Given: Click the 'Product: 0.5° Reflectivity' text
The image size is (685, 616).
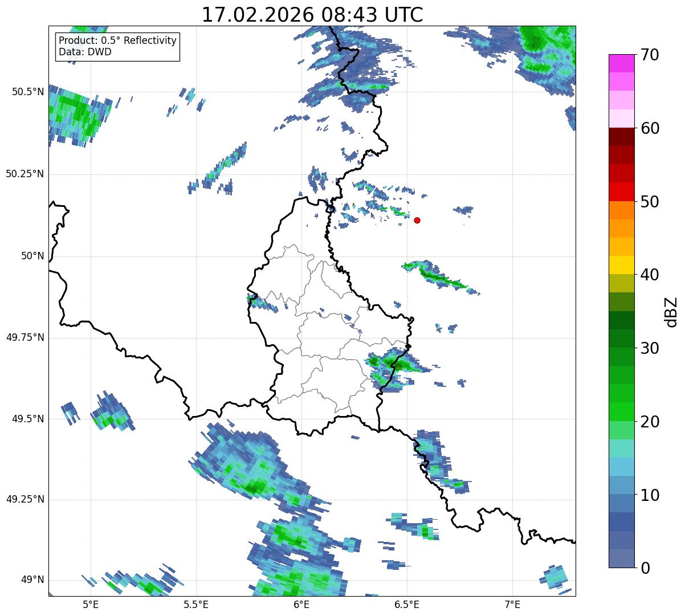Looking at the screenshot, I should point(118,40).
